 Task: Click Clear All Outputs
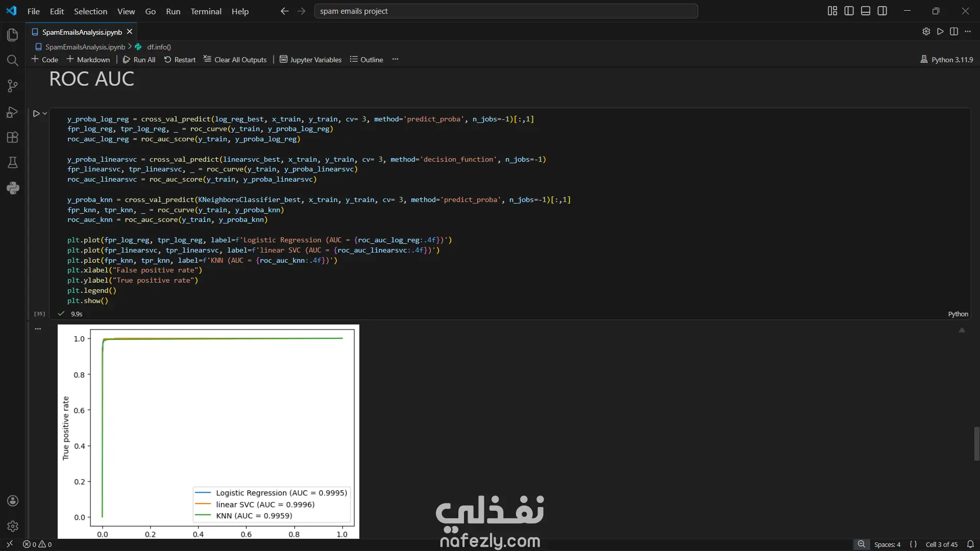tap(235, 60)
